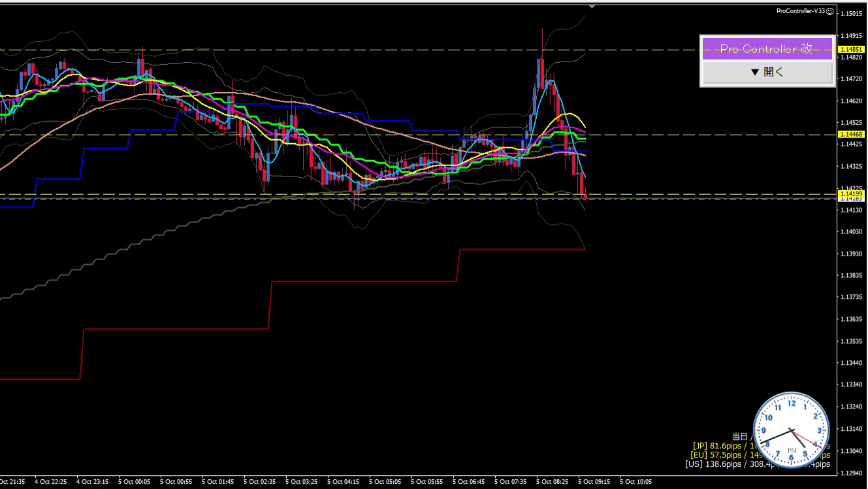Image resolution: width=868 pixels, height=489 pixels.
Task: Expand the panel with ▼ 開く button
Action: (x=767, y=72)
